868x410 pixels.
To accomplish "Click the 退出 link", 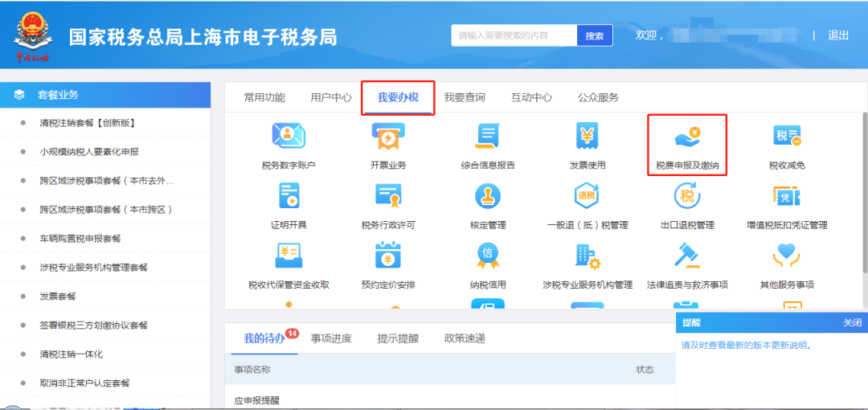I will click(838, 35).
